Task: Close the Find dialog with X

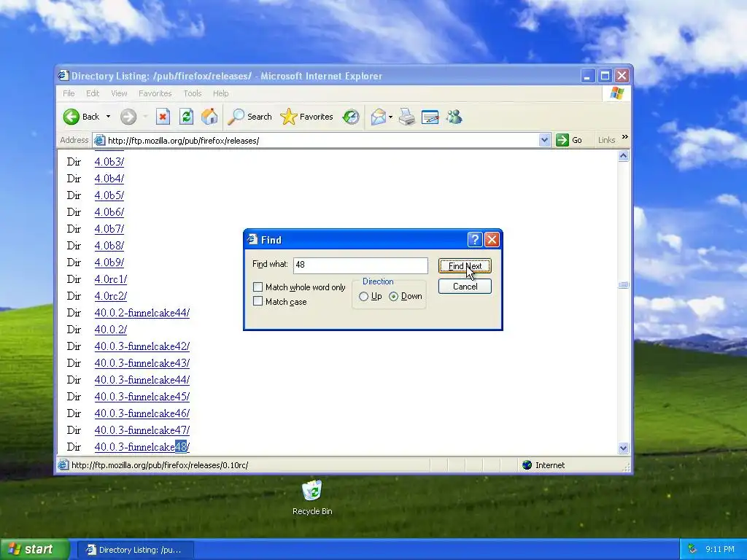Action: [x=492, y=239]
